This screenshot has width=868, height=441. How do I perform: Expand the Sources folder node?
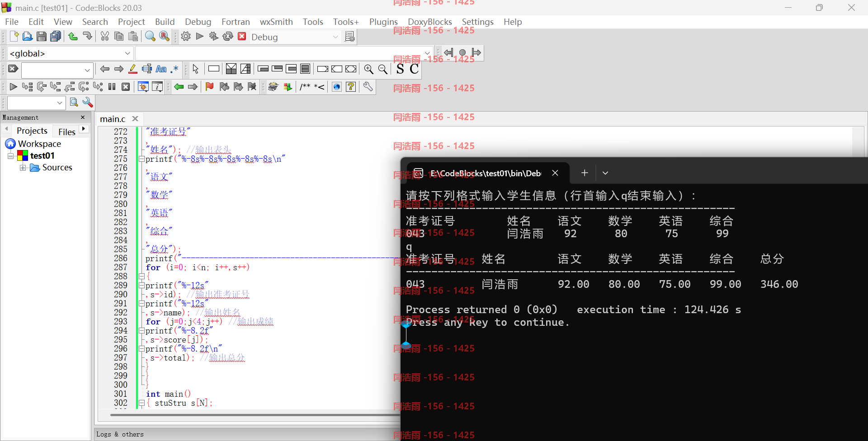[23, 168]
